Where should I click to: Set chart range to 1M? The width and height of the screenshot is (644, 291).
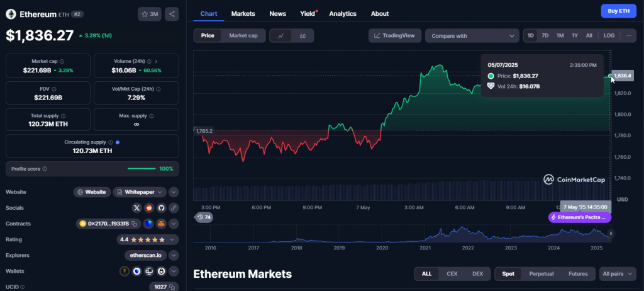(560, 36)
